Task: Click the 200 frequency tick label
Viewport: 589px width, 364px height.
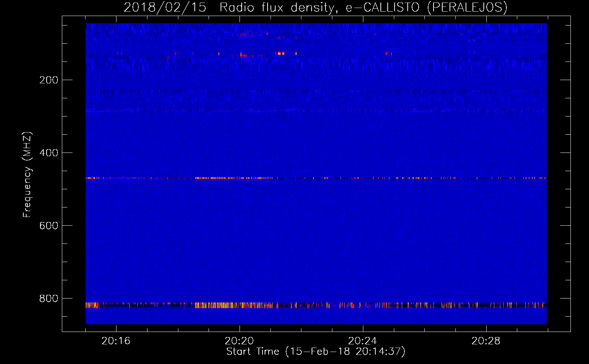Action: 49,80
